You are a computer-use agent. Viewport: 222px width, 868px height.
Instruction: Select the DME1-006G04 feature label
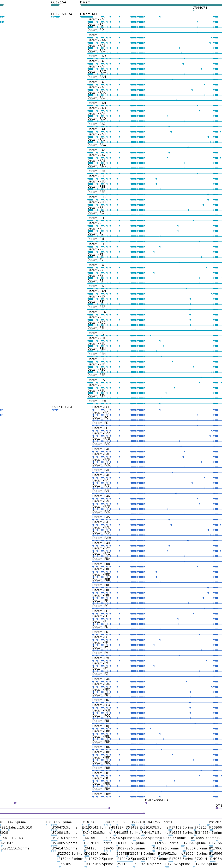point(157,800)
